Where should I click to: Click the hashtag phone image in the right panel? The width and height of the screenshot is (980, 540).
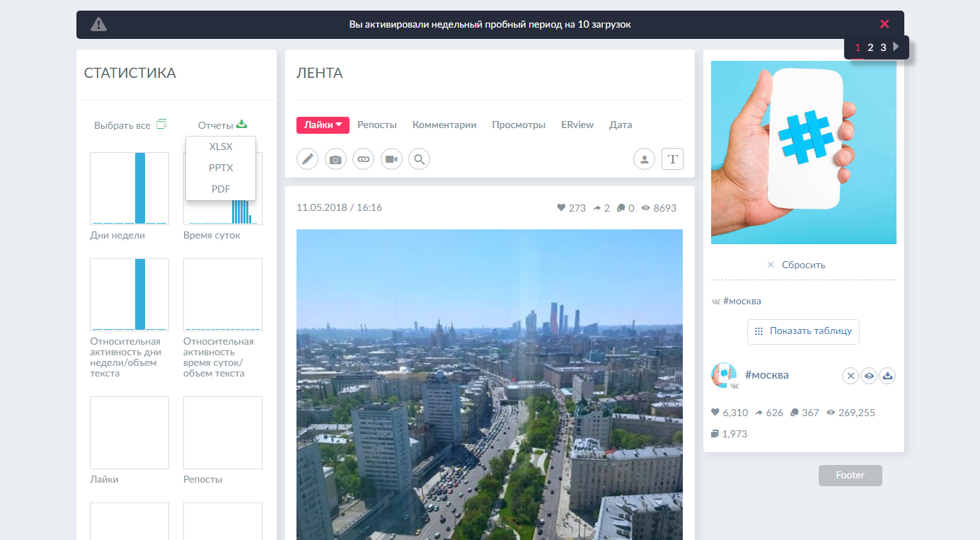[x=804, y=152]
